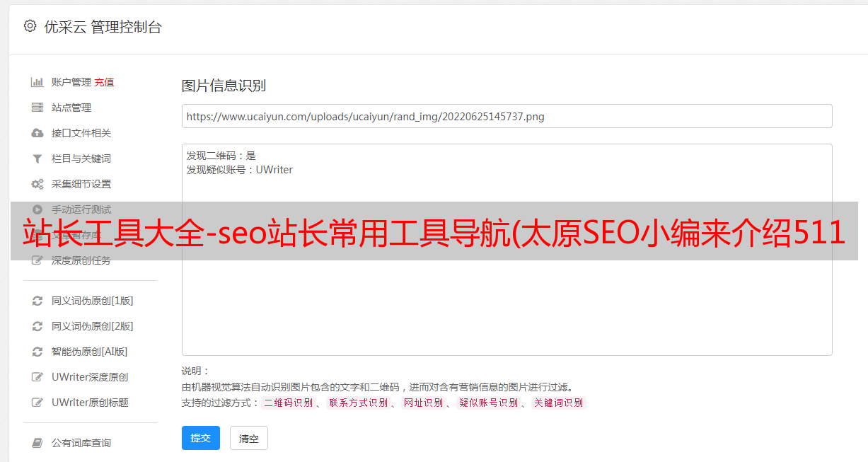Screen dimensions: 868x462
Task: Click the cloud upload icon next to 接口文件相关
Action: (x=37, y=133)
